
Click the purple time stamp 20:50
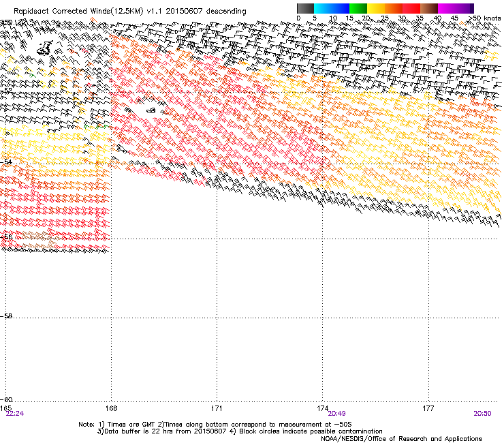pyautogui.click(x=482, y=414)
